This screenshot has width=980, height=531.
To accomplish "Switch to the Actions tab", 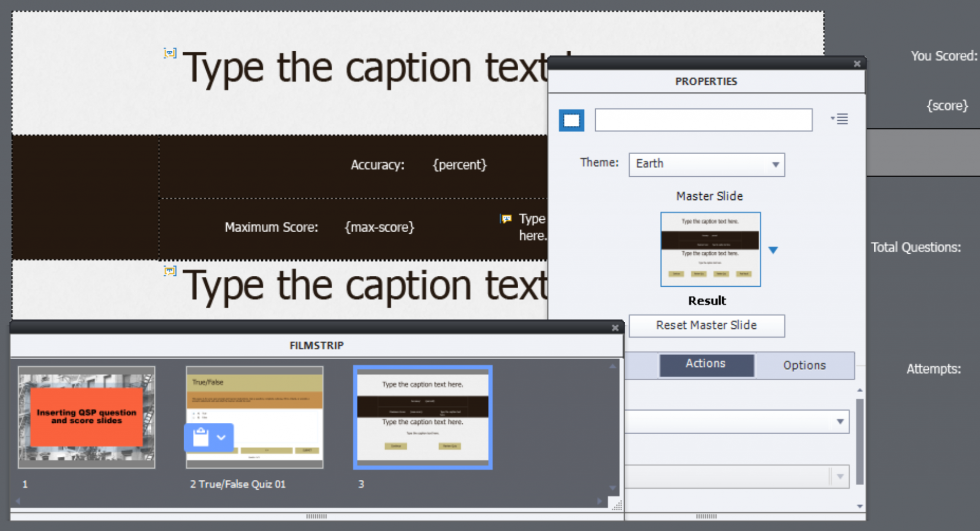I will tap(706, 364).
